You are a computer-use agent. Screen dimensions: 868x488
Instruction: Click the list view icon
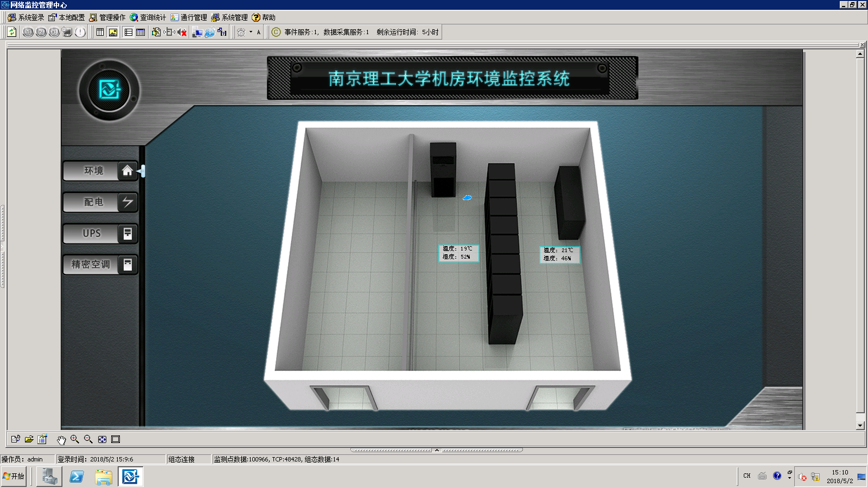(129, 32)
